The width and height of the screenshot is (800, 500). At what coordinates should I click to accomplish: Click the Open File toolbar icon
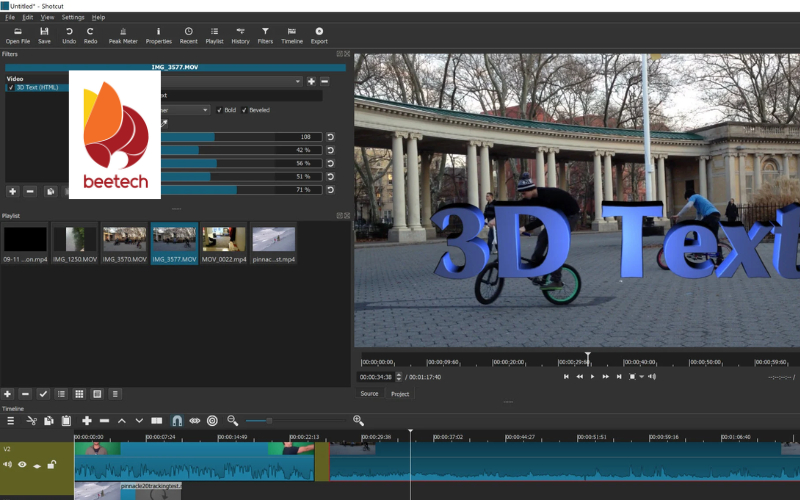18,36
